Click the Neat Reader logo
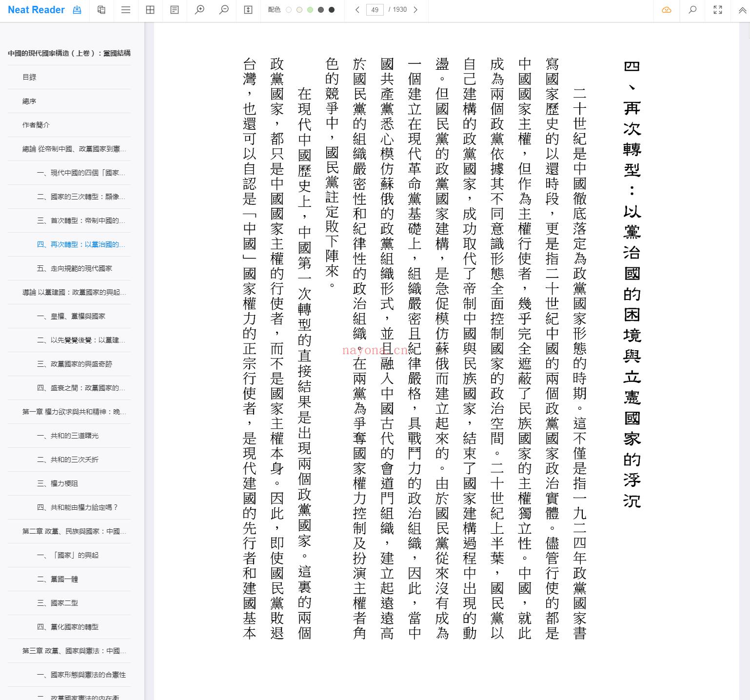The width and height of the screenshot is (750, 700). tap(37, 10)
